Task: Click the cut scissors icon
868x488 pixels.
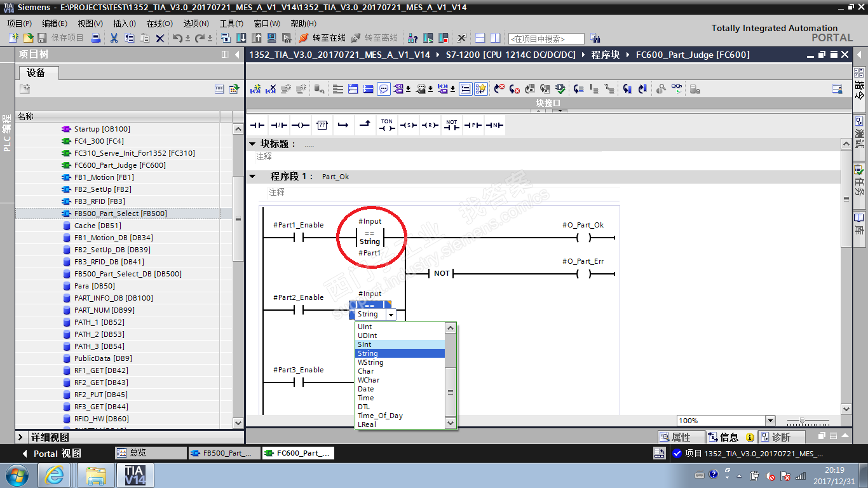Action: coord(114,38)
